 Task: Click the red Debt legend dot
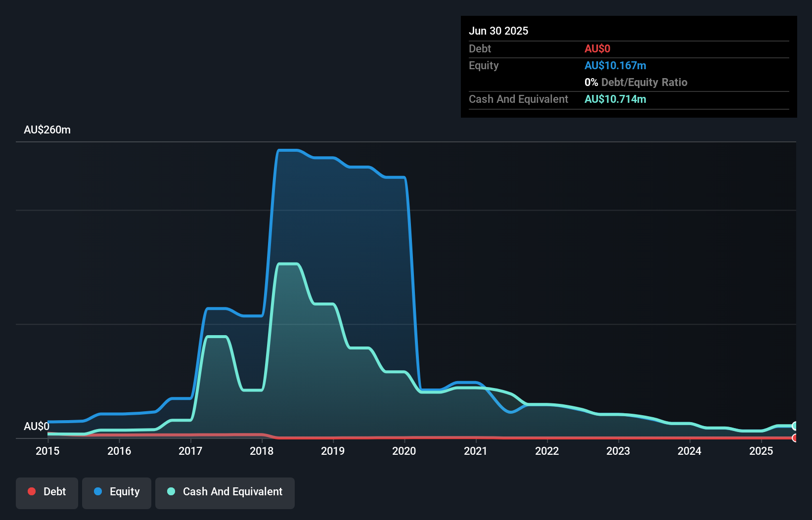[x=32, y=492]
